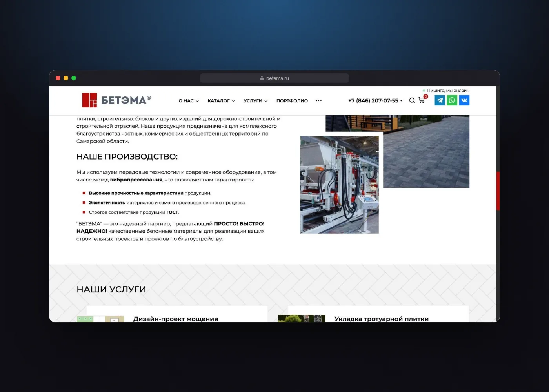Click the lock icon in the address bar
This screenshot has width=549, height=392.
point(262,78)
